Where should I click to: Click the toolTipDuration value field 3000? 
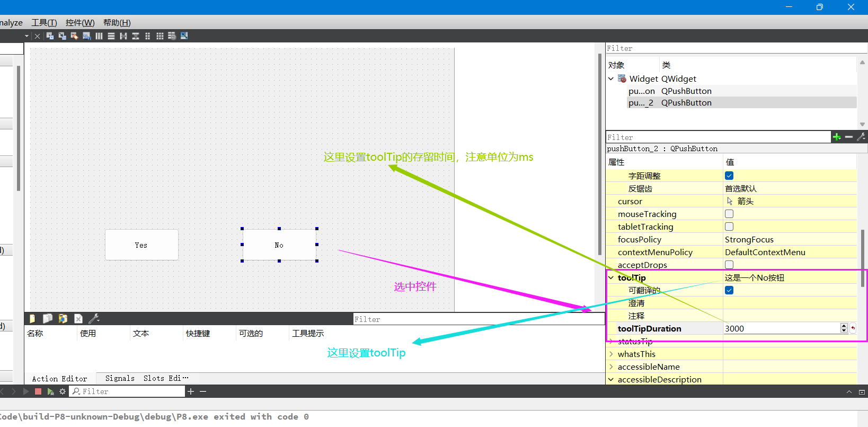click(781, 328)
